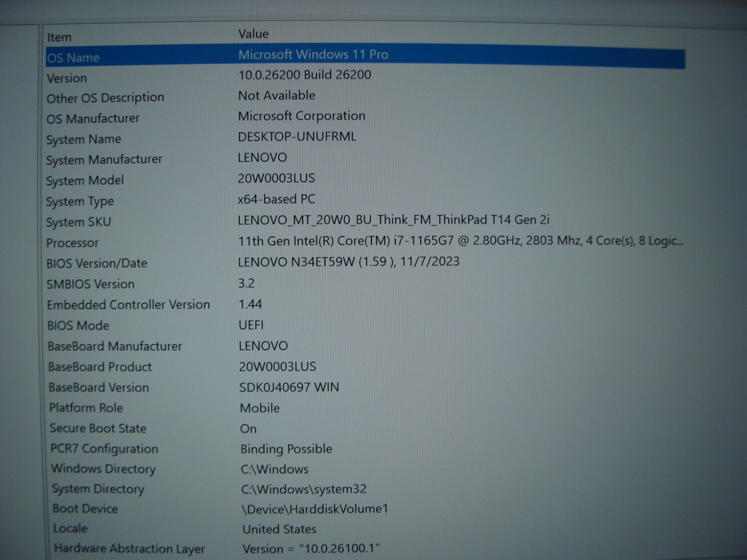
Task: Select the Processor row
Action: coord(72,243)
